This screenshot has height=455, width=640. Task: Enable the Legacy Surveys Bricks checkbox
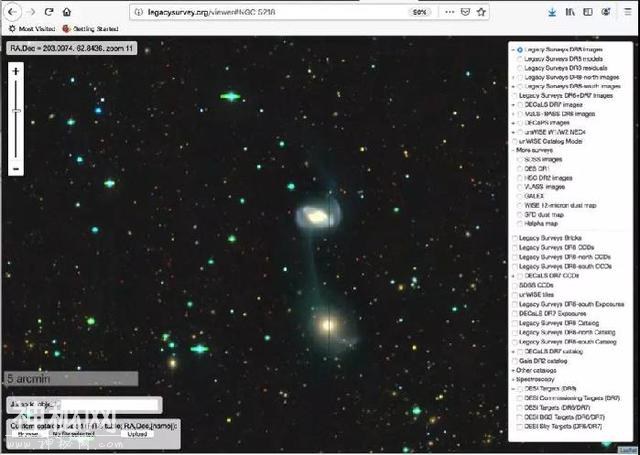(514, 239)
